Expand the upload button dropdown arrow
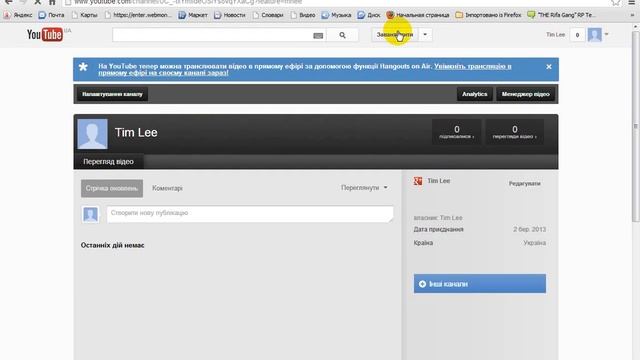Image resolution: width=640 pixels, height=360 pixels. [425, 35]
